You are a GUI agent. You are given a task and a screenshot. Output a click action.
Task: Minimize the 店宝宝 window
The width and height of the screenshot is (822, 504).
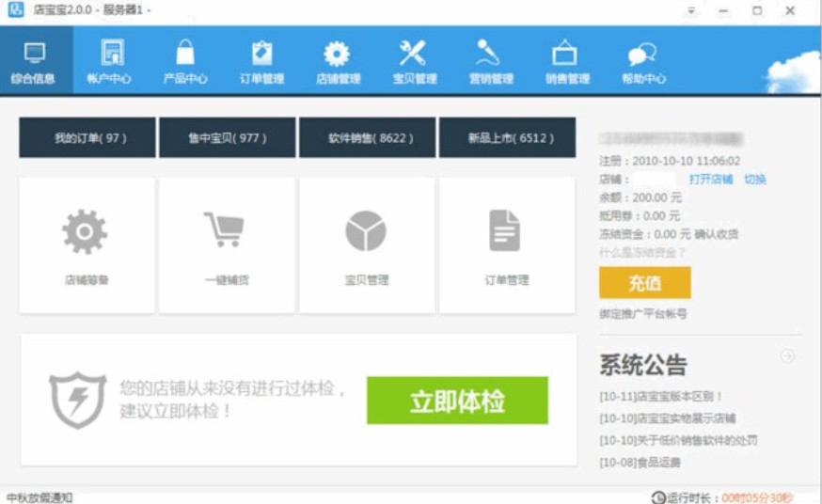pos(723,10)
